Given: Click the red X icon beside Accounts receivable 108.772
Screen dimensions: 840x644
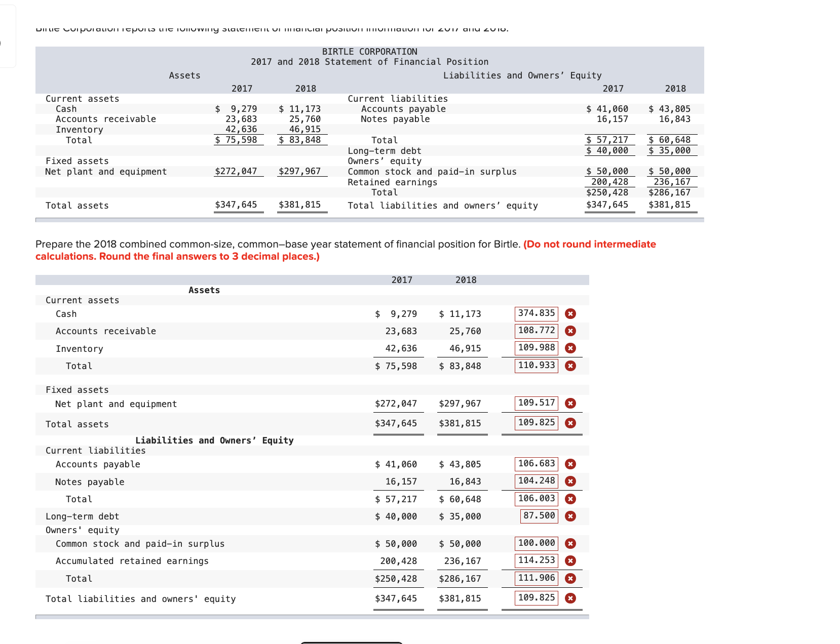Looking at the screenshot, I should point(570,331).
